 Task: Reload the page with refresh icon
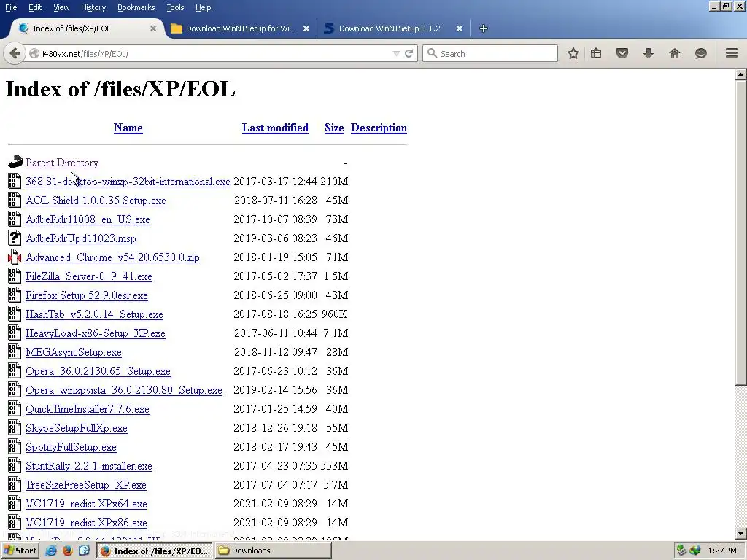pos(409,53)
